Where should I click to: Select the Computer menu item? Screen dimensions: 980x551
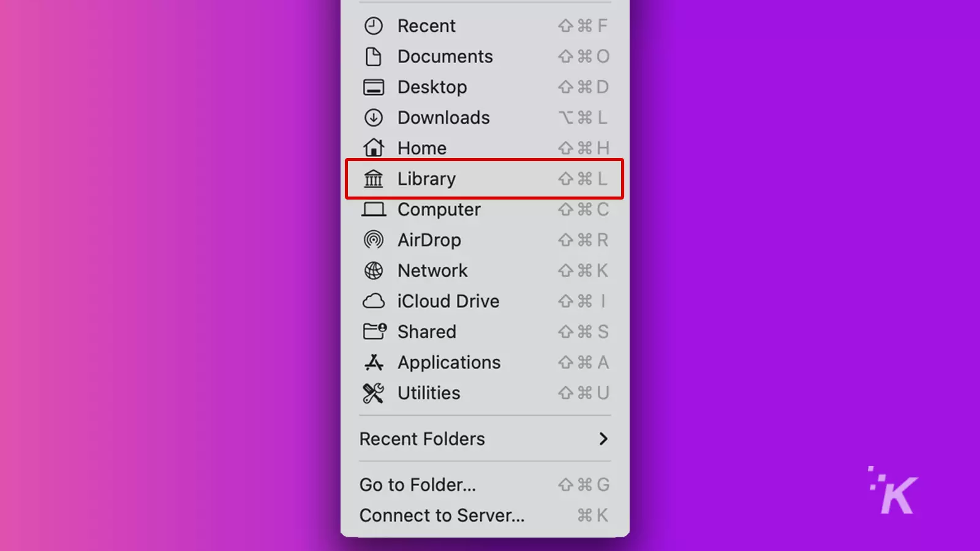click(485, 209)
